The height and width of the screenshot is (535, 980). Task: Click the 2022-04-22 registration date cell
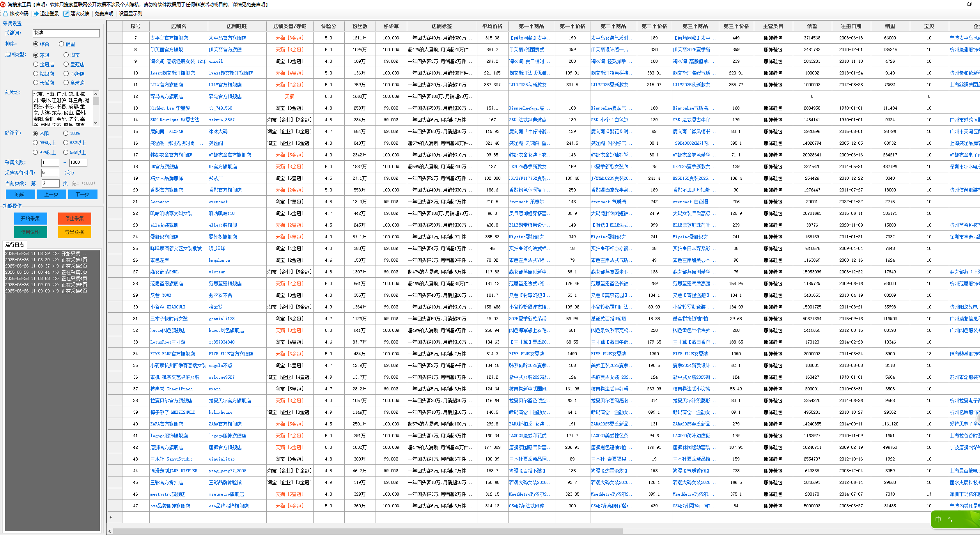coord(851,202)
